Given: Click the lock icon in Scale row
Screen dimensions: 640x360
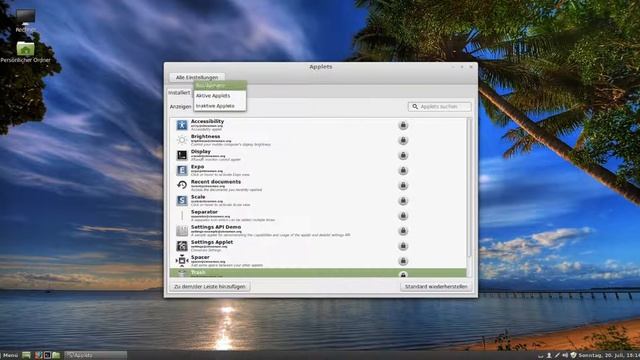Looking at the screenshot, I should [x=403, y=201].
